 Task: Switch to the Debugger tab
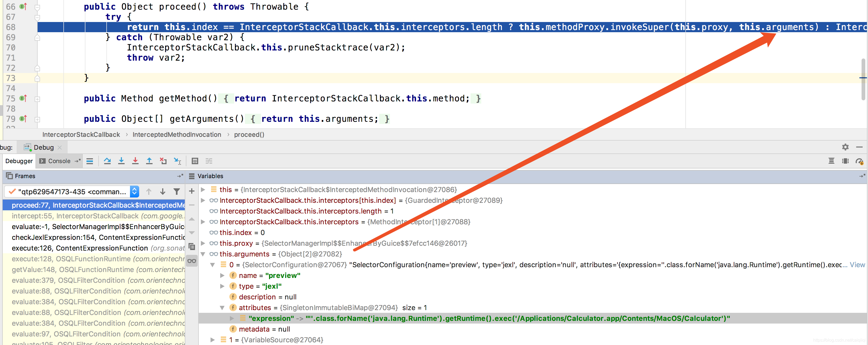click(x=19, y=161)
